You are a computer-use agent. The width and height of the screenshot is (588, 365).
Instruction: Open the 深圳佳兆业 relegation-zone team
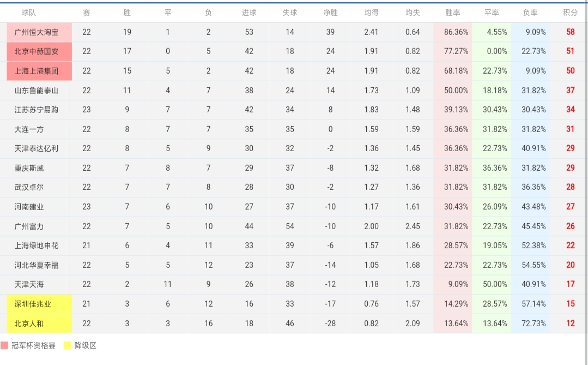[33, 304]
